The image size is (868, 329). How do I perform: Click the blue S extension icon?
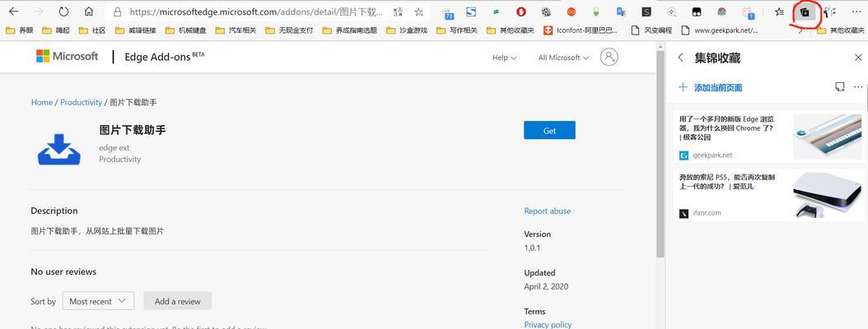[x=471, y=11]
